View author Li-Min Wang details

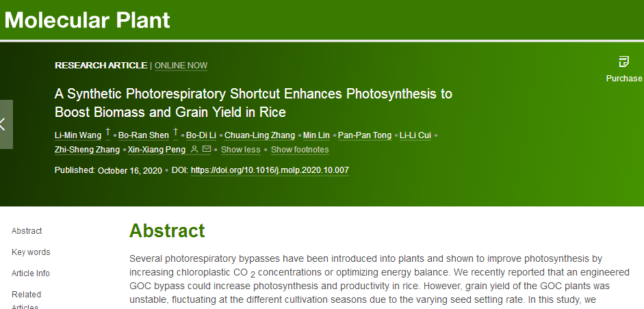pos(77,135)
